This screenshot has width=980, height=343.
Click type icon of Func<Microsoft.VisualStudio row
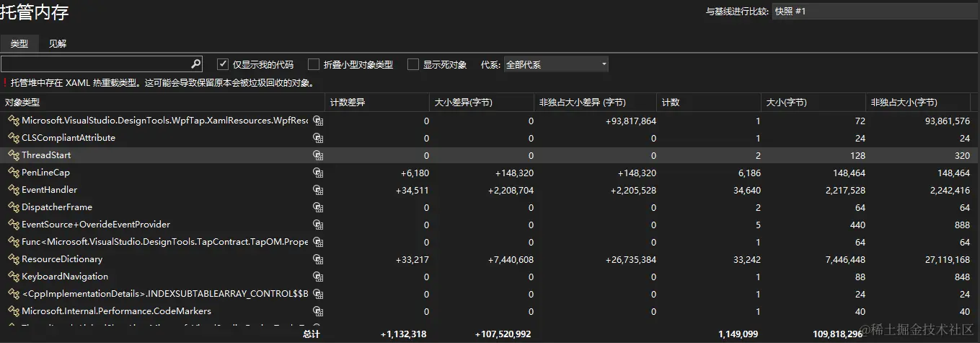pos(13,242)
